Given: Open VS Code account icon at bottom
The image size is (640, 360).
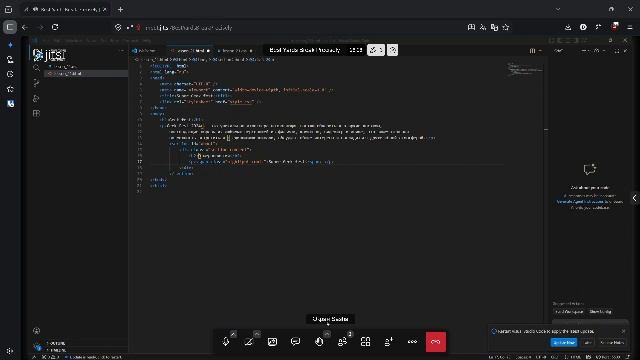Looking at the screenshot, I should tap(36, 331).
